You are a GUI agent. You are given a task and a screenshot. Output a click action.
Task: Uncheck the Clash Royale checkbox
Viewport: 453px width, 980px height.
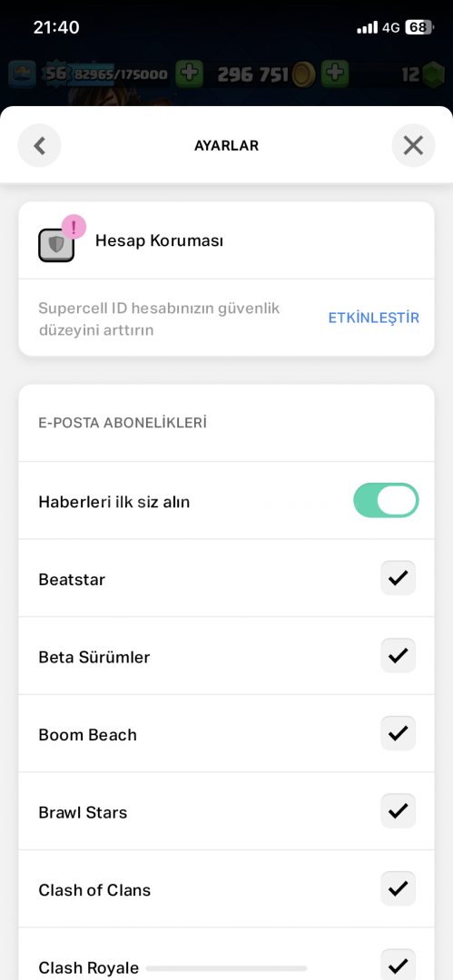click(398, 965)
